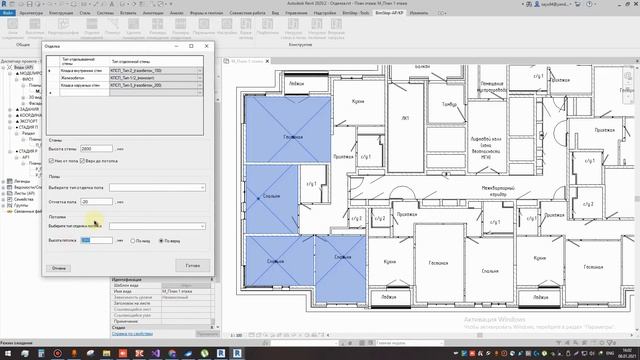Screen dimensions: 640x360
Task: Switch to the active Revit taskbar icon
Action: coord(237,353)
